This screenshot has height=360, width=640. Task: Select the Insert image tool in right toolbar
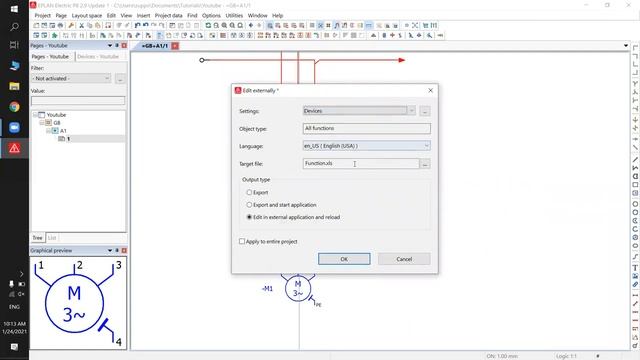click(x=635, y=276)
